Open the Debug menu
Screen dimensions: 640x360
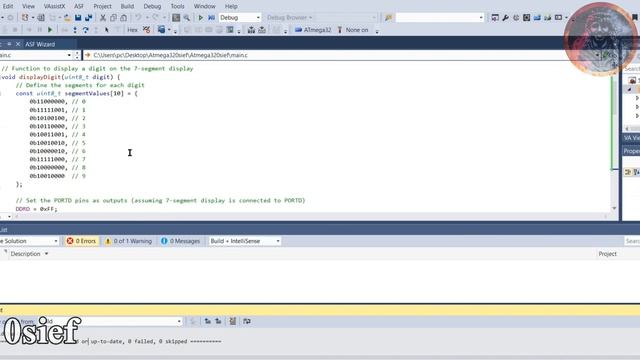[152, 6]
